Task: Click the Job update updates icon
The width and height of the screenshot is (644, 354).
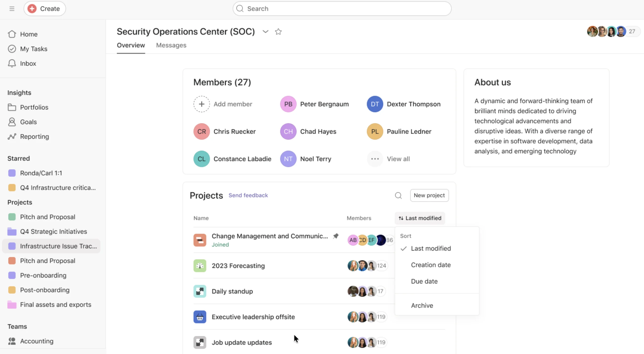Action: 200,343
